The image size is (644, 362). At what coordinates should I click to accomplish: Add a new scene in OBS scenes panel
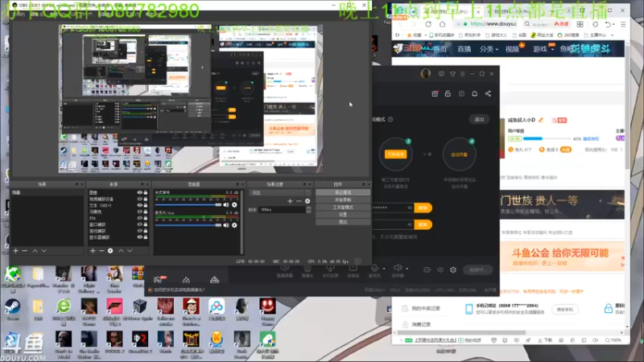tap(15, 250)
